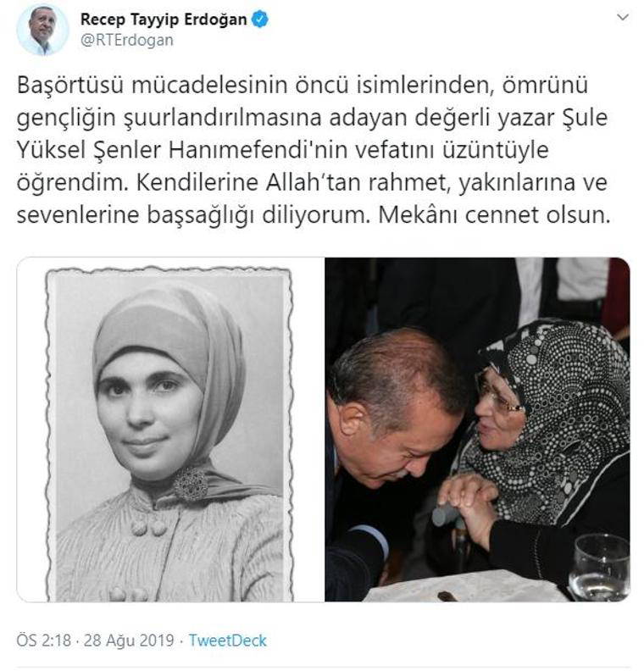This screenshot has width=644, height=671.
Task: Click the brooch on the portrait's scarf
Action: point(191,484)
